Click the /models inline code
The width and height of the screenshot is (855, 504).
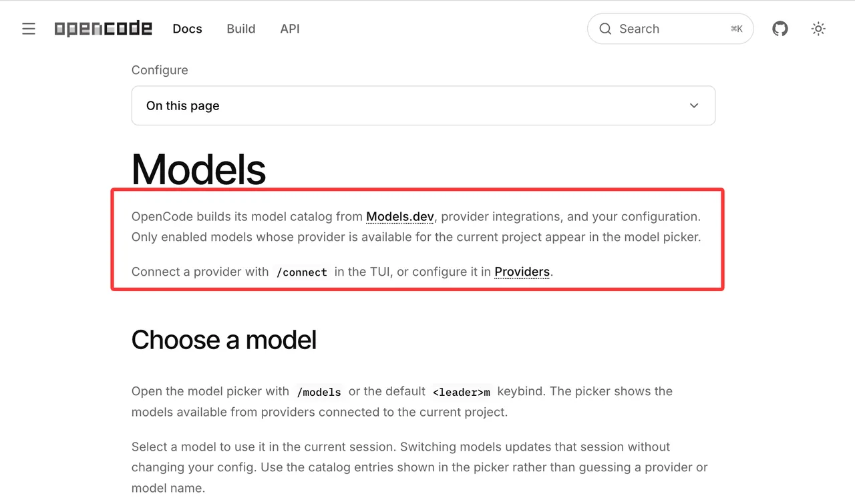[x=319, y=392]
